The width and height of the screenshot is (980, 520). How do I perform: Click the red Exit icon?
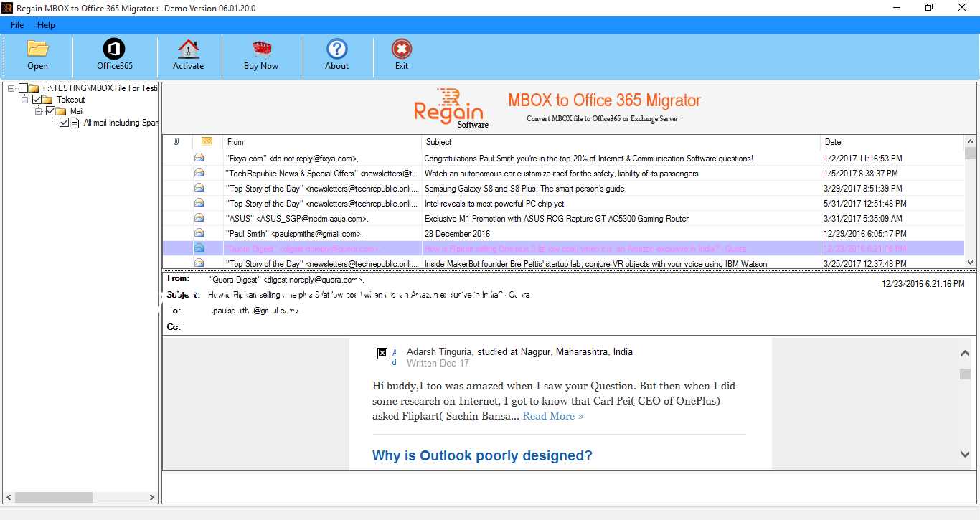coord(402,49)
